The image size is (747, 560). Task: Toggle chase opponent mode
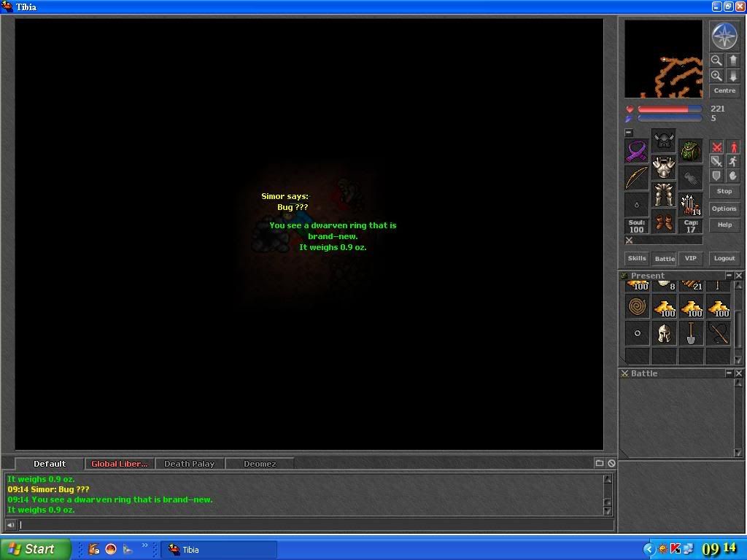tap(733, 161)
